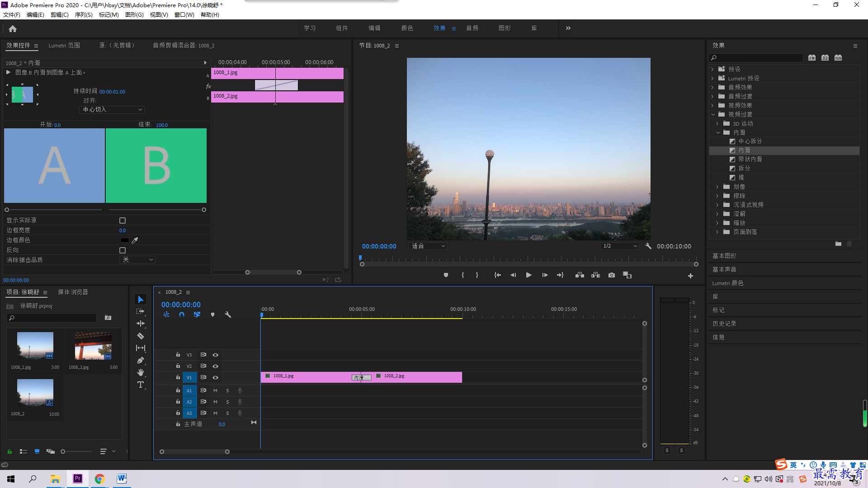Open the 基本声音 panel
Screen dimensions: 868x488
point(724,270)
